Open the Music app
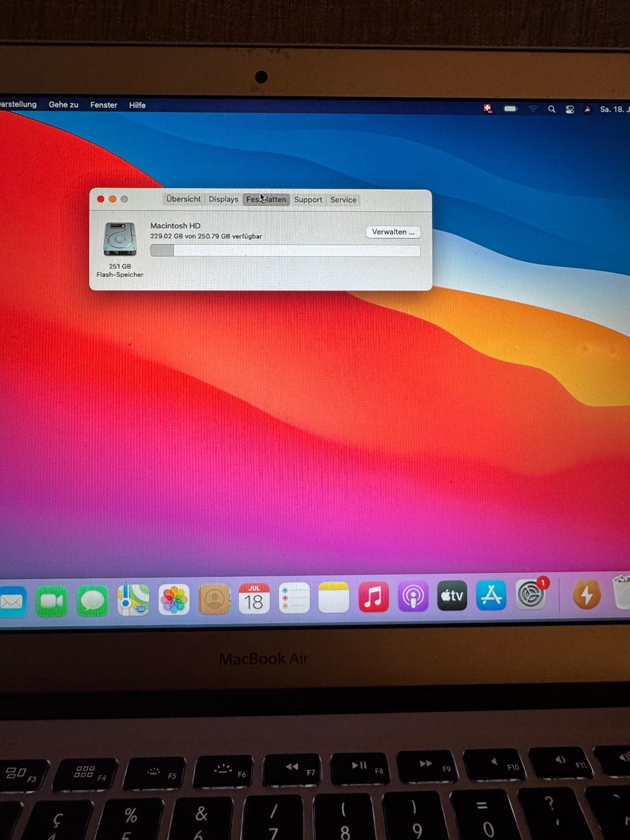The image size is (630, 840). (373, 597)
